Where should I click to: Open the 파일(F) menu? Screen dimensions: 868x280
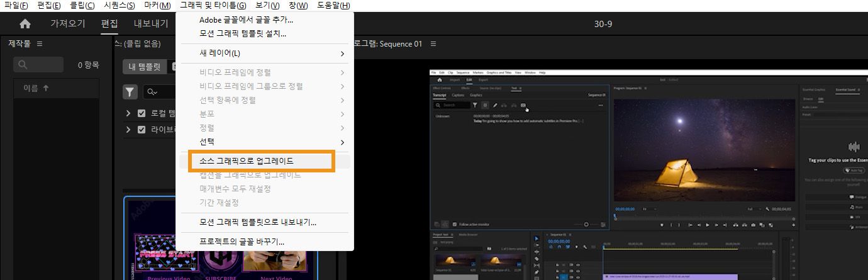coord(16,6)
